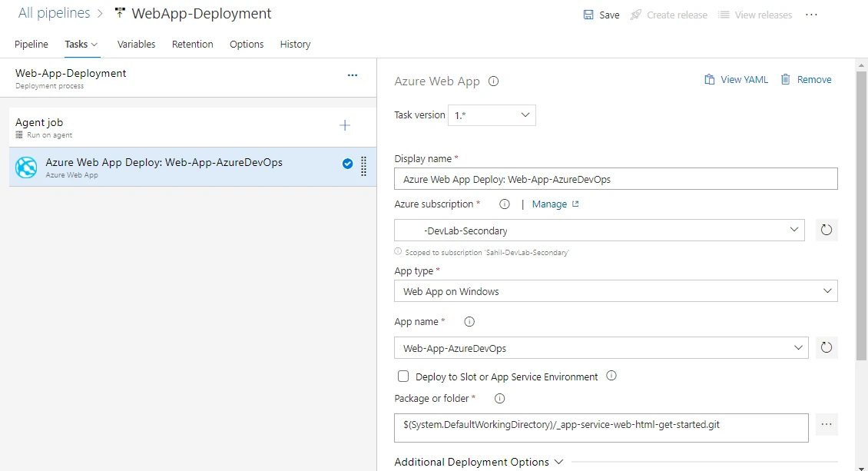This screenshot has height=471, width=868.
Task: Open the Task version dropdown
Action: point(492,115)
